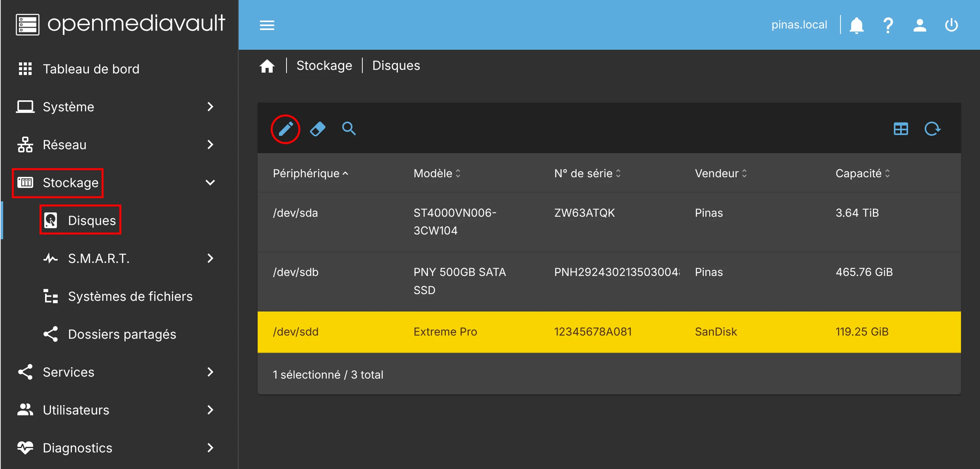Sort by N° de série column

588,173
